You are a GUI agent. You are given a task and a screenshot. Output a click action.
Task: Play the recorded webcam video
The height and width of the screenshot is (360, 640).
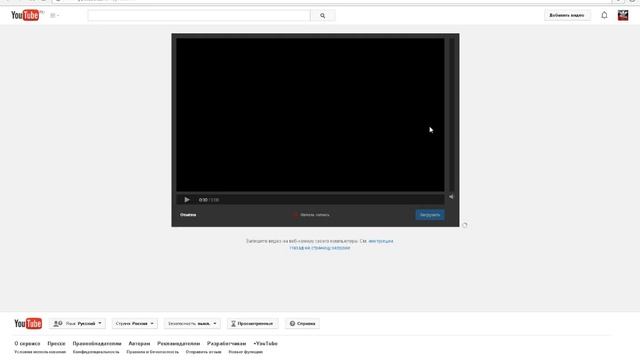click(x=187, y=200)
